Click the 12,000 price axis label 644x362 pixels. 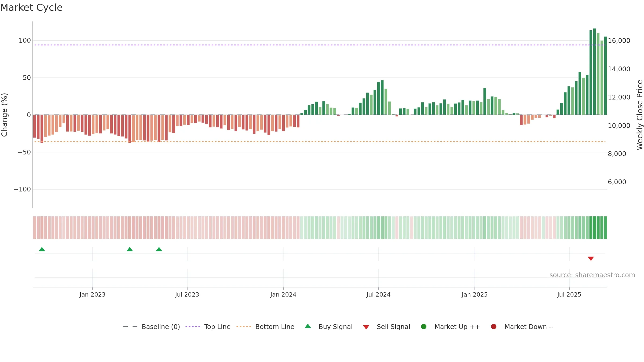[619, 97]
